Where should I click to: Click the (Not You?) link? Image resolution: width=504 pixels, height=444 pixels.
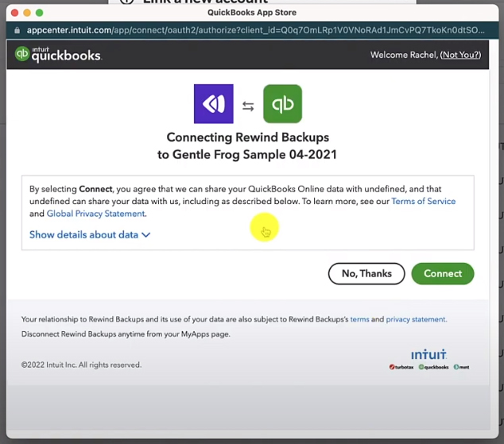click(460, 55)
